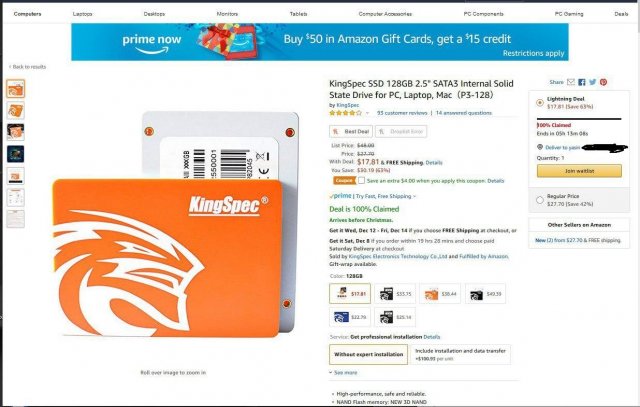
Task: Share the product via email icon
Action: tap(571, 82)
